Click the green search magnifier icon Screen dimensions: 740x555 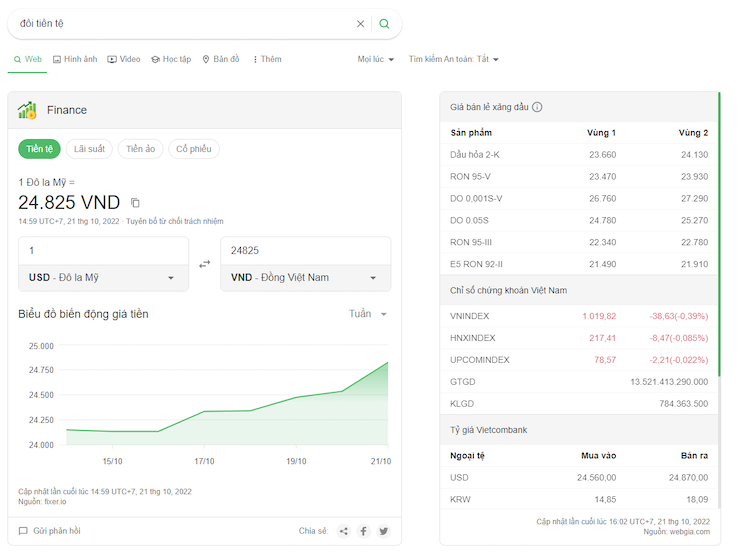tap(385, 24)
